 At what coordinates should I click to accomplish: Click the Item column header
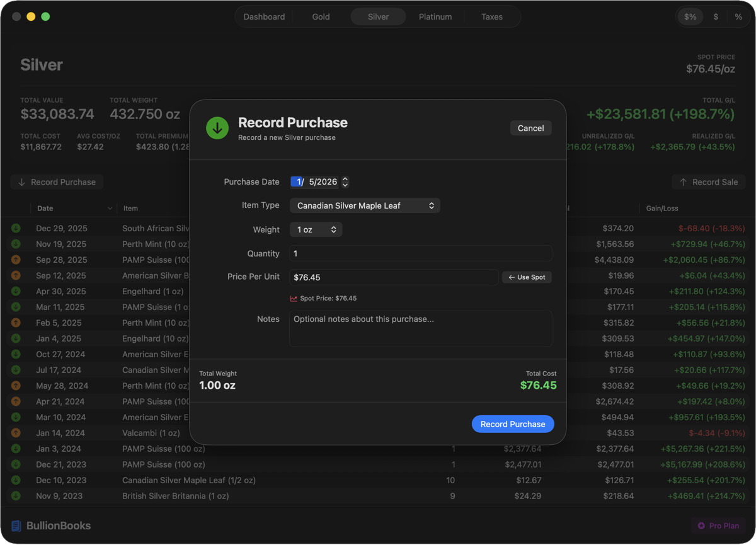tap(130, 209)
